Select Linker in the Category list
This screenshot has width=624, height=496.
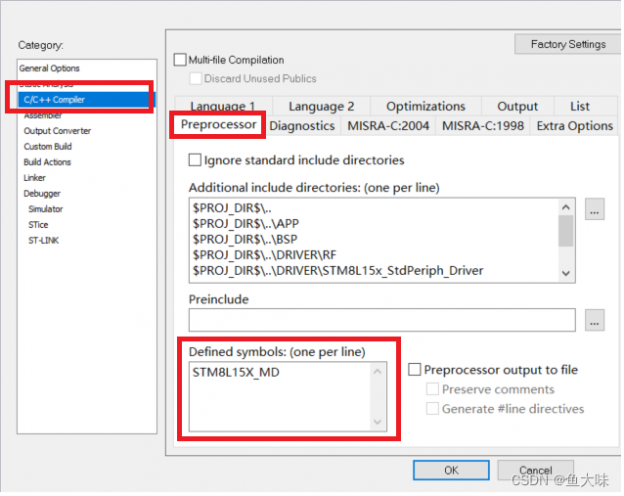pyautogui.click(x=35, y=178)
